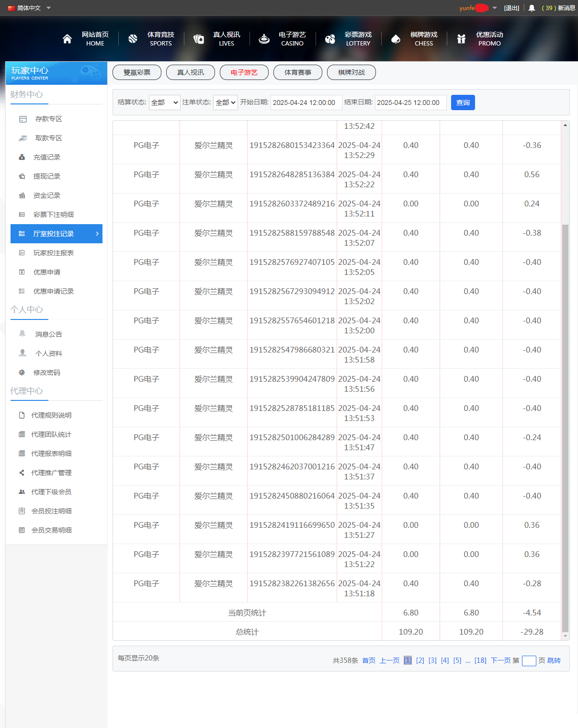Select the 体育赛事 category tab
The width and height of the screenshot is (578, 728).
pyautogui.click(x=298, y=72)
